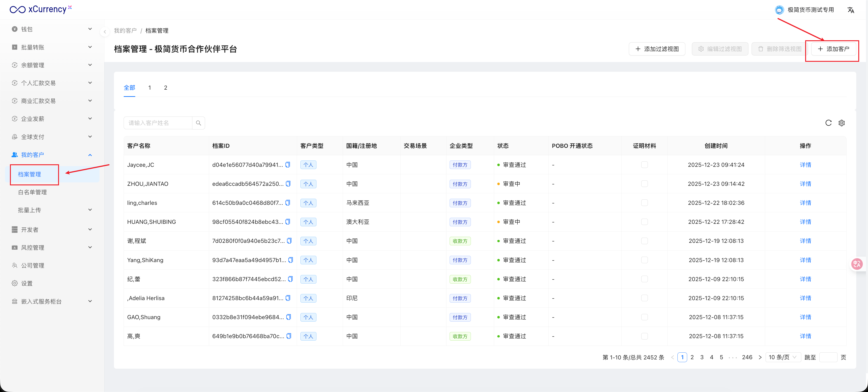
Task: Click the search magnifier icon
Action: (198, 123)
